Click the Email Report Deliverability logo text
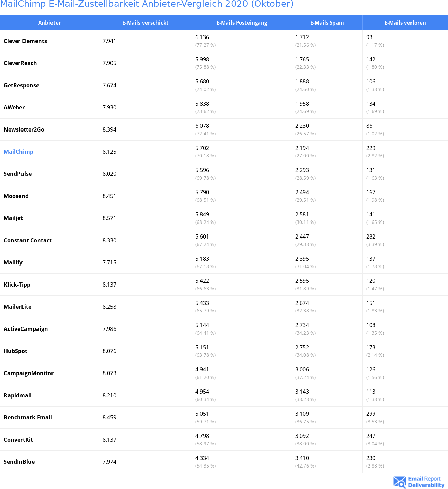The image size is (448, 489). 426,482
